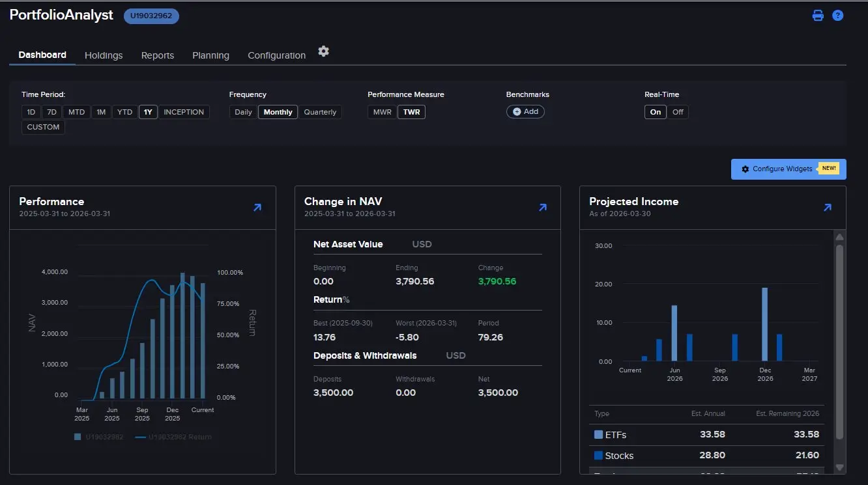
Task: Open the help question mark icon
Action: 838,16
